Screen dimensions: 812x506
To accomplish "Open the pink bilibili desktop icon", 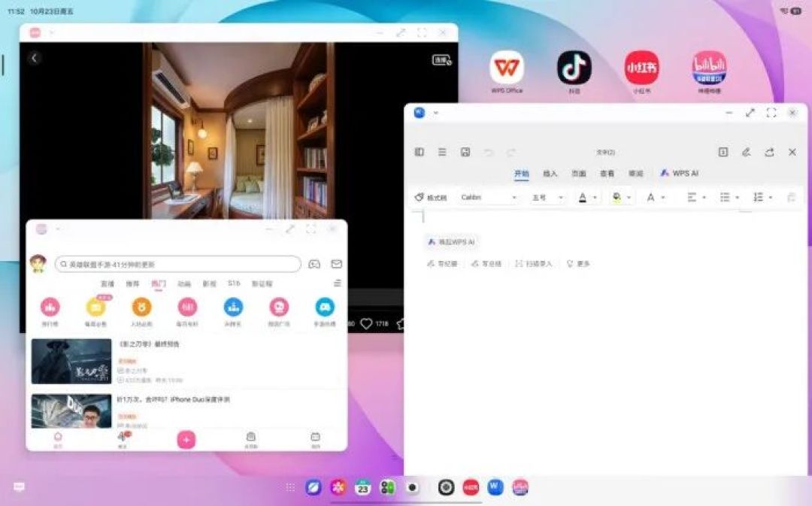I will (709, 68).
